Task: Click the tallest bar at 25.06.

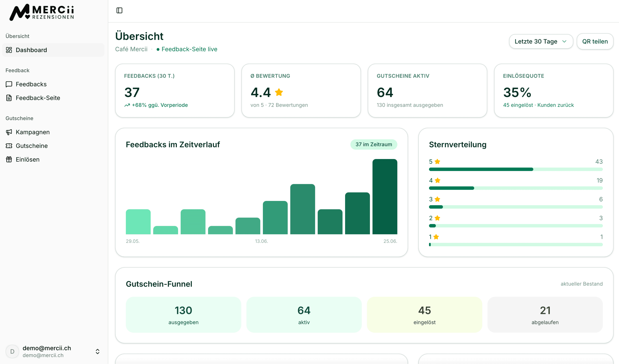Action: click(x=385, y=197)
